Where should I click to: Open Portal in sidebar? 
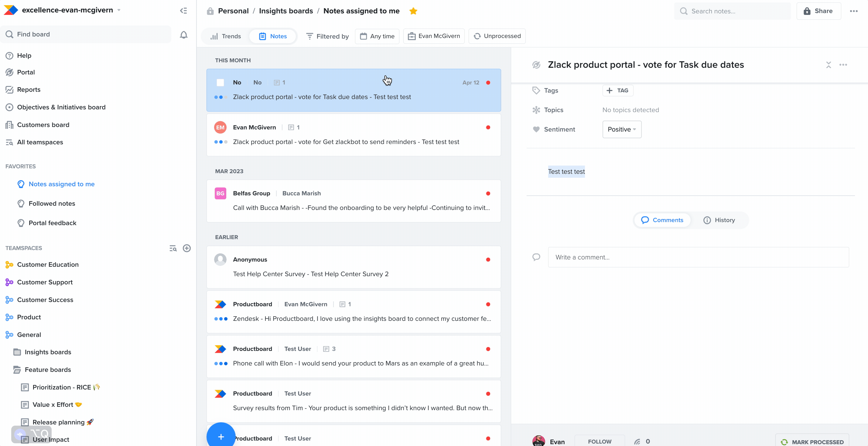(x=26, y=73)
